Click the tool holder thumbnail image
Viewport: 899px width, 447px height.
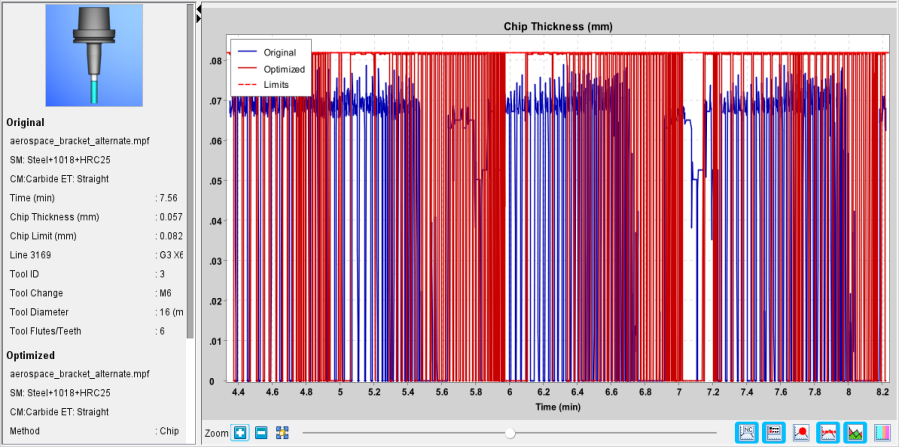tap(94, 56)
